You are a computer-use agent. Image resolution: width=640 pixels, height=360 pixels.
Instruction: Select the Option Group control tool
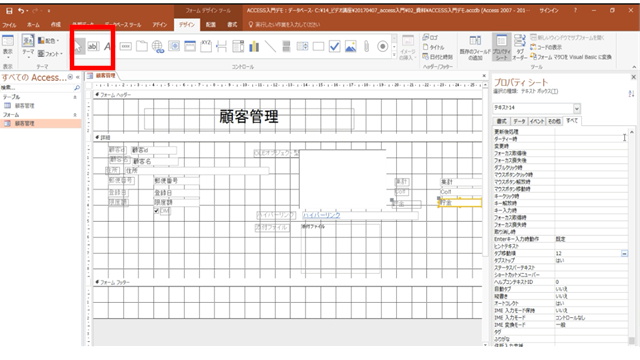(x=206, y=47)
